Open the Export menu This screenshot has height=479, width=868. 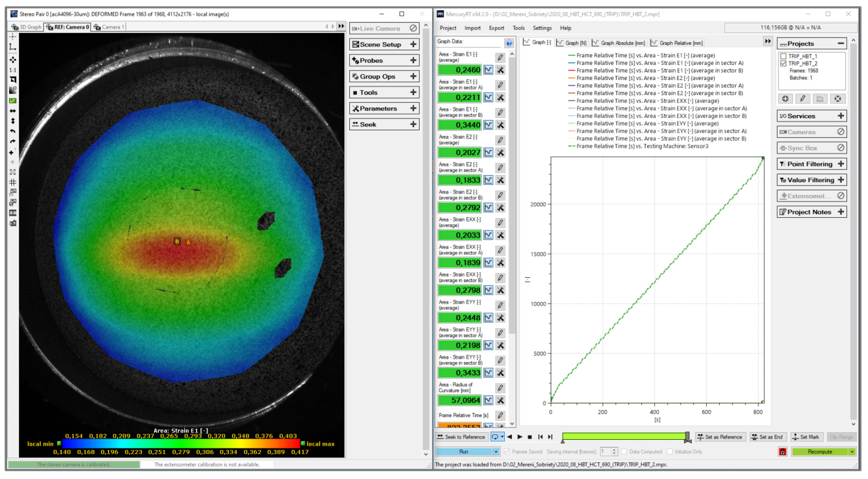click(496, 28)
